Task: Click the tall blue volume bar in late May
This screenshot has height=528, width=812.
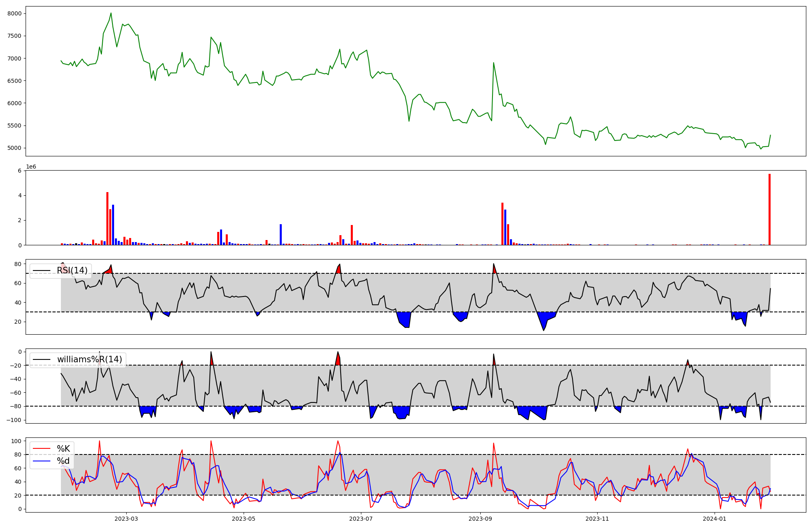Action: pos(281,234)
